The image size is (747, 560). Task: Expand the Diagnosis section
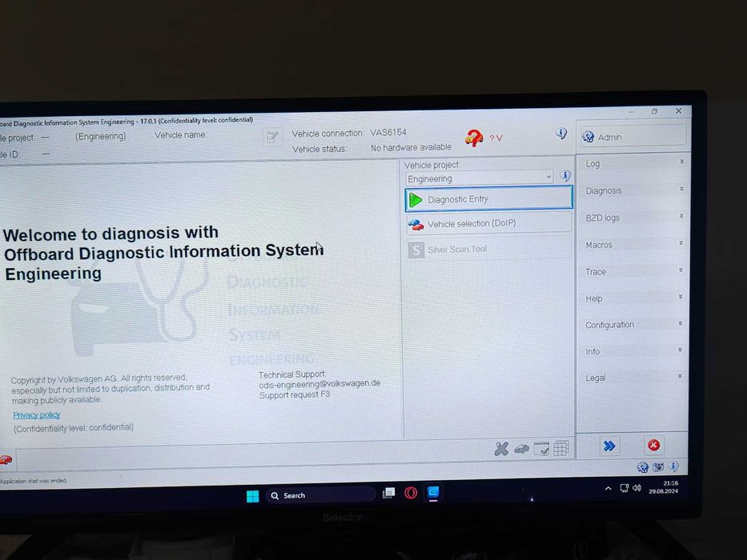coord(634,190)
